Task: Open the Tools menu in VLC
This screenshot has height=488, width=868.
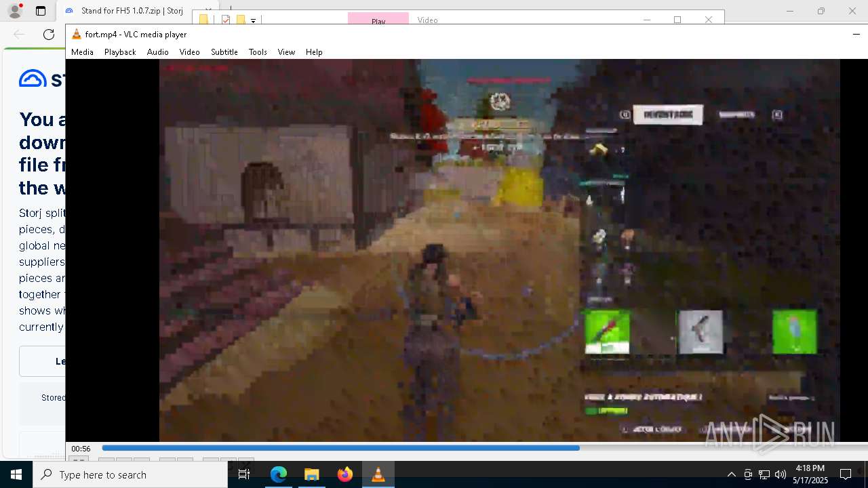Action: click(x=258, y=52)
